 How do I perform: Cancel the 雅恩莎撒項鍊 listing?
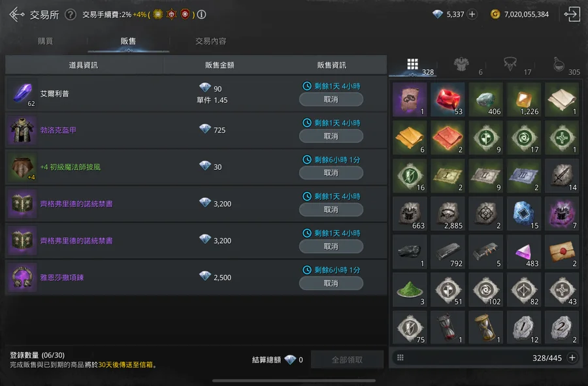[331, 283]
